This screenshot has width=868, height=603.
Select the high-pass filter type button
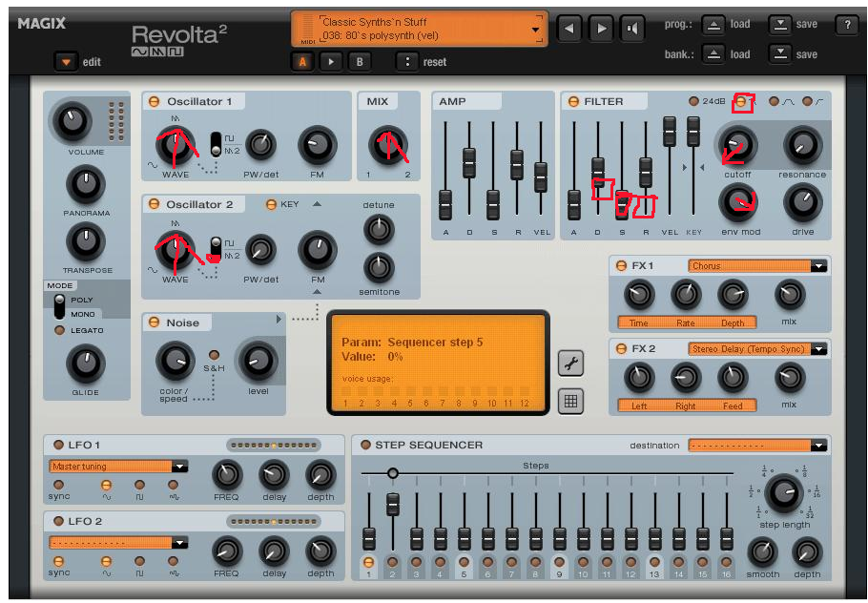click(x=807, y=101)
